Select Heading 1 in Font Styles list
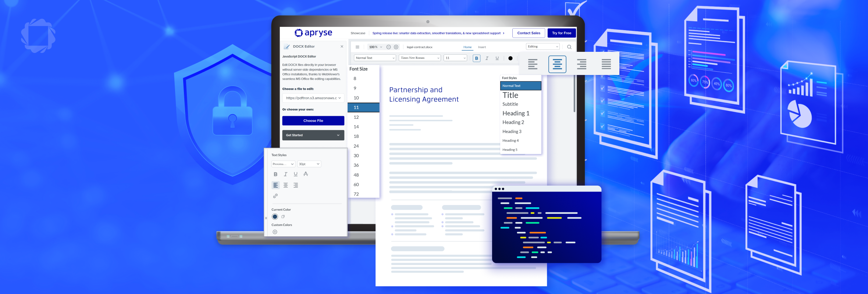This screenshot has height=294, width=868. (516, 113)
